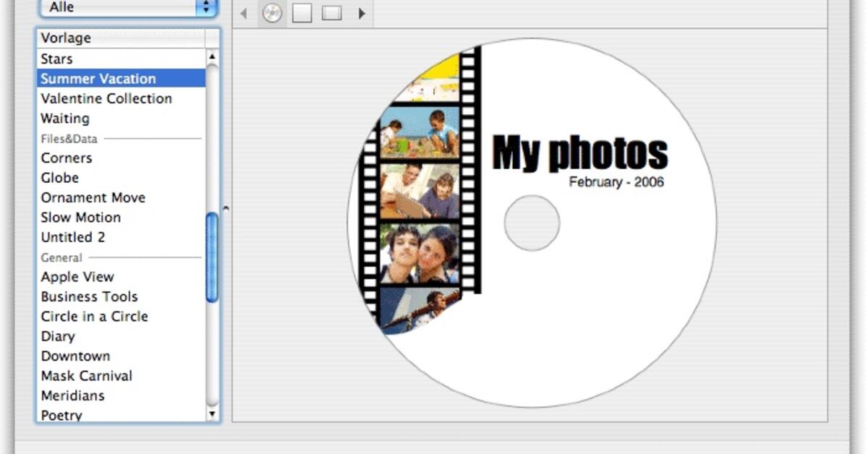Select the Untitled 2 template

coord(122,237)
